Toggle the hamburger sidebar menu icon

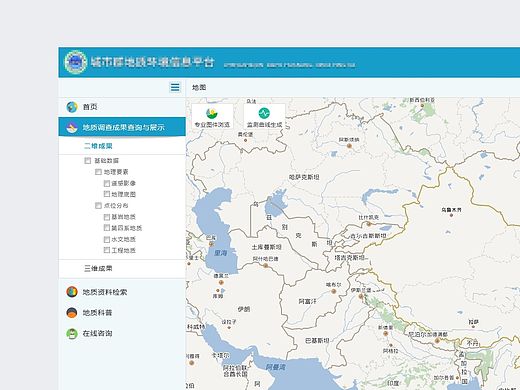tap(175, 87)
